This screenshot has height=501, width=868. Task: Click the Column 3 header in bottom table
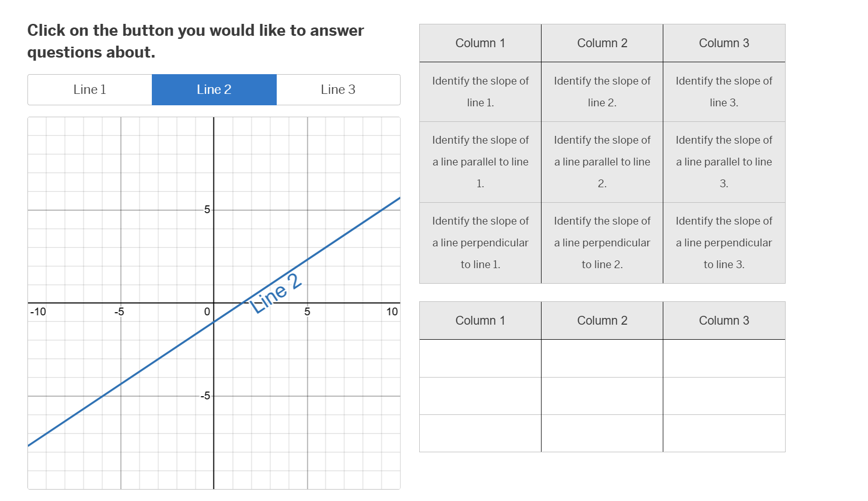point(723,320)
